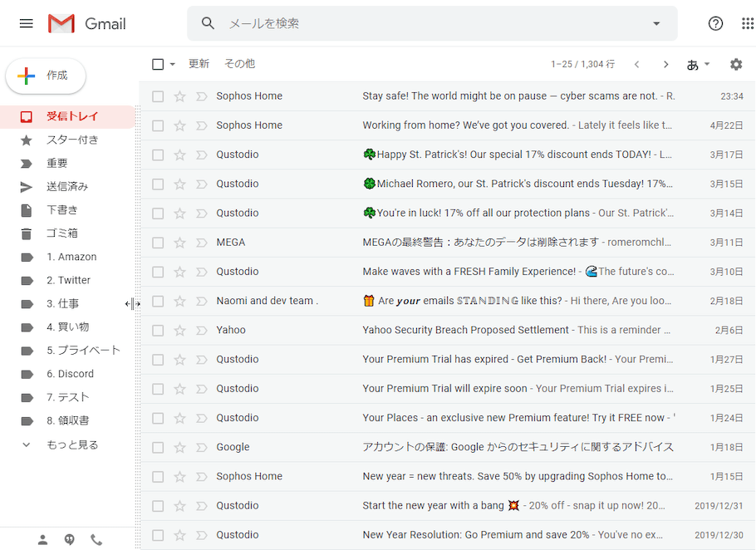
Task: Open the 下書き drafts folder
Action: coord(67,210)
